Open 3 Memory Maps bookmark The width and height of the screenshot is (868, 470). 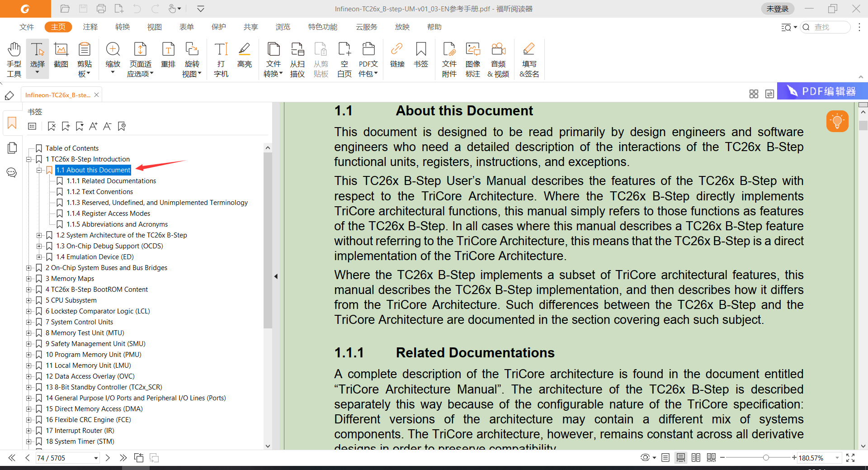[70, 279]
